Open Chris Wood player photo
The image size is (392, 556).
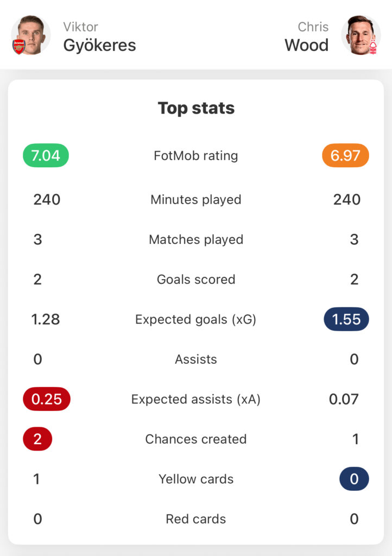coord(361,35)
